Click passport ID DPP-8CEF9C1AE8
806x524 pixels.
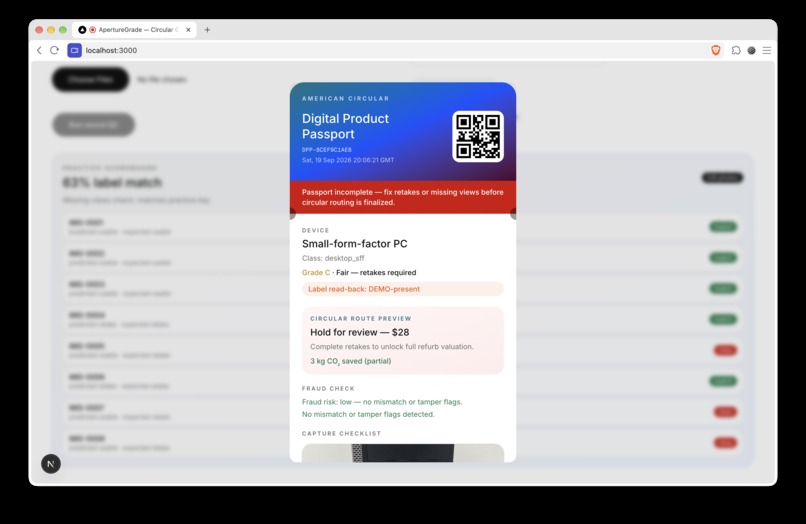pyautogui.click(x=327, y=150)
